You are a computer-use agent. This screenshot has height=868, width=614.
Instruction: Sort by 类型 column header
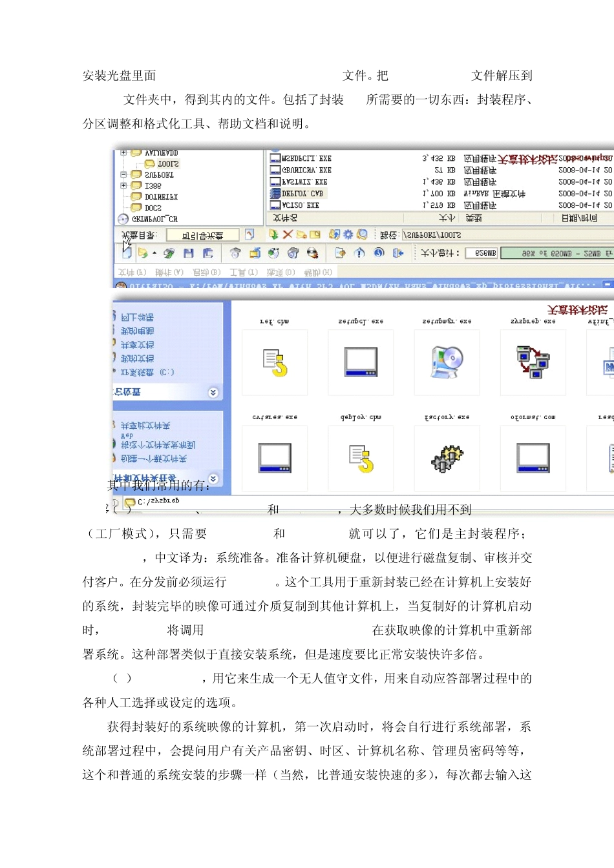pos(474,218)
